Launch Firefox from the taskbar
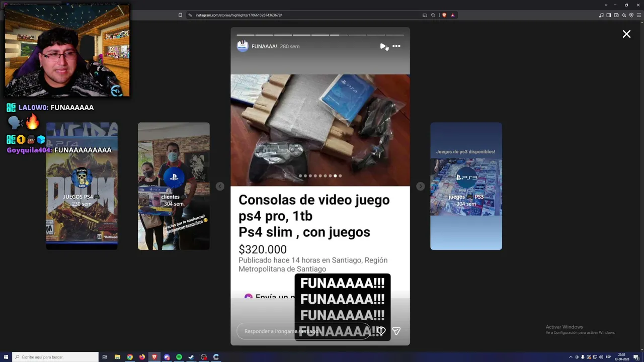 click(x=142, y=357)
